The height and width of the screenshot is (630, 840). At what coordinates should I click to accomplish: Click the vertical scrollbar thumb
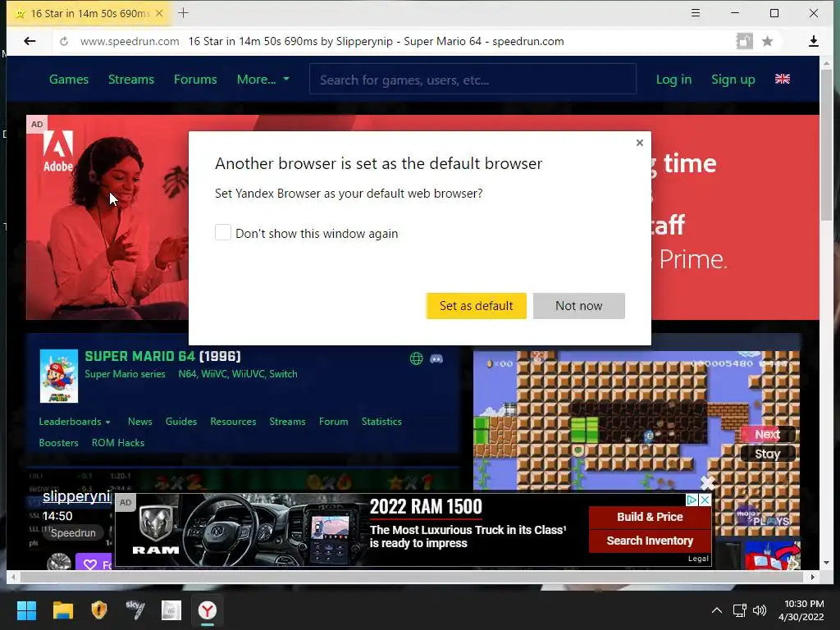[x=825, y=144]
